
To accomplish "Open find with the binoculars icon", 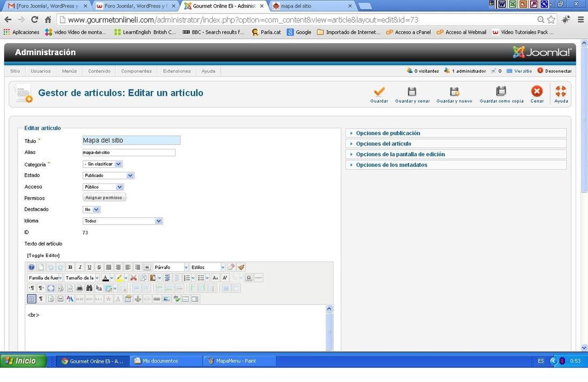I will [x=89, y=288].
